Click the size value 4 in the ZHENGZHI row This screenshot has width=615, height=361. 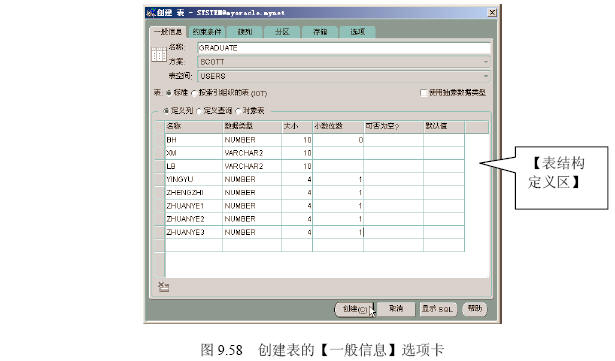tap(297, 193)
